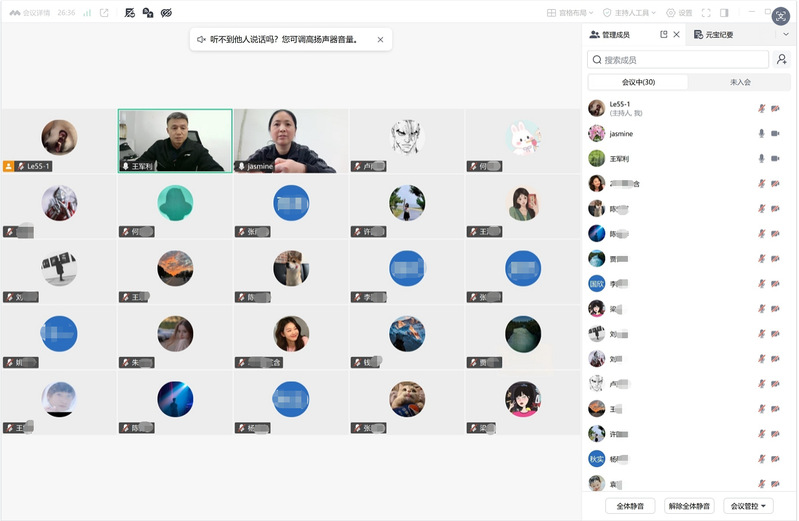This screenshot has width=799, height=521.
Task: Pop out the 管理成员 panel
Action: [x=663, y=34]
